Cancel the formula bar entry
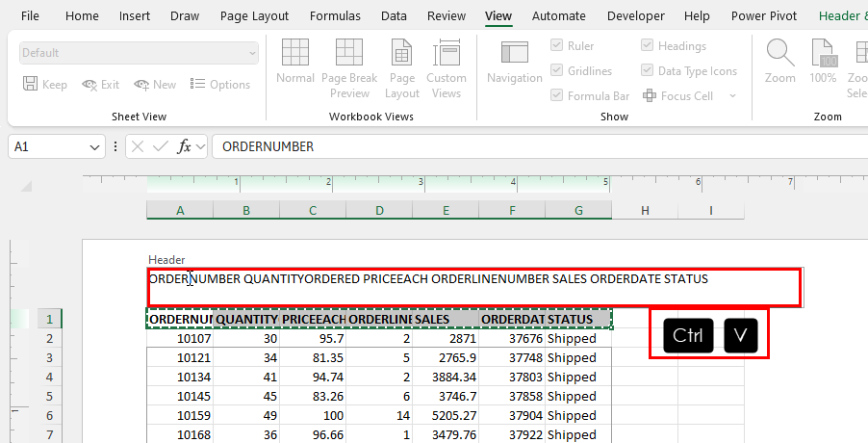The image size is (868, 443). (138, 146)
